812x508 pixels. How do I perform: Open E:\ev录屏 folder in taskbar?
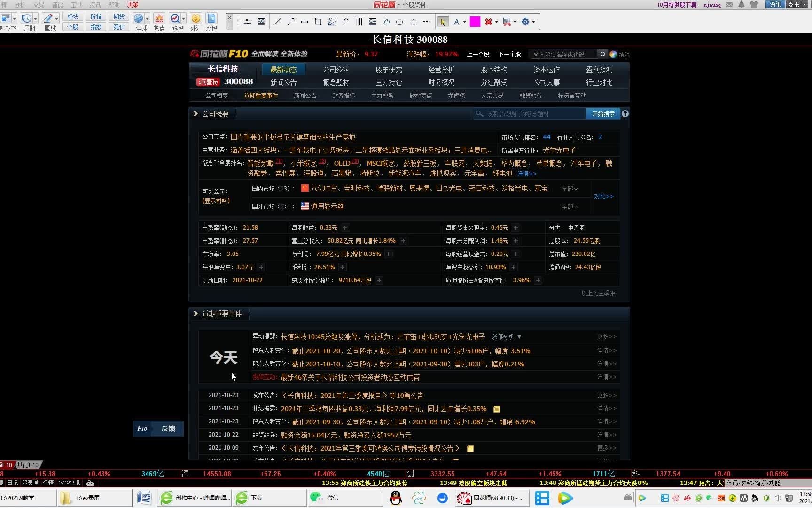click(x=94, y=498)
